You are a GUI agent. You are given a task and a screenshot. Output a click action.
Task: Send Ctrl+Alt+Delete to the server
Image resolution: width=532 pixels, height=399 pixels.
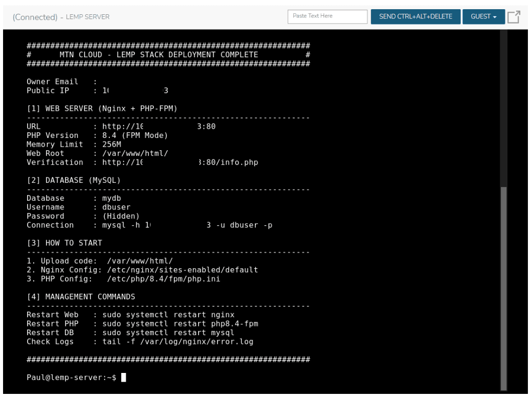pos(415,17)
